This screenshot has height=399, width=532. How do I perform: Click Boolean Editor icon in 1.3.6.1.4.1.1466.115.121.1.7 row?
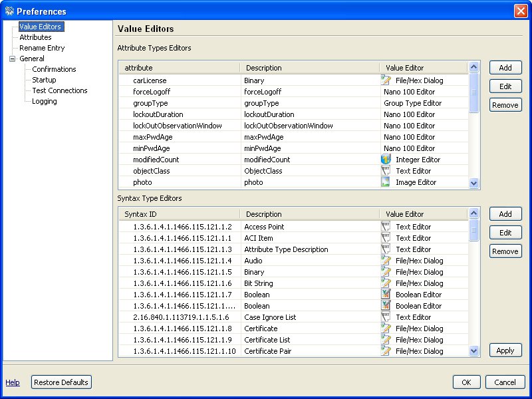pyautogui.click(x=386, y=295)
